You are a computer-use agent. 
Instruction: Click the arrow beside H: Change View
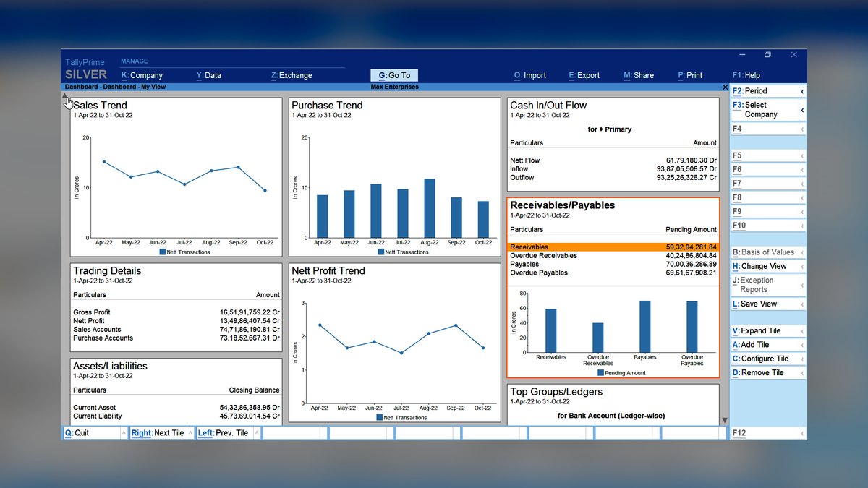pyautogui.click(x=802, y=266)
